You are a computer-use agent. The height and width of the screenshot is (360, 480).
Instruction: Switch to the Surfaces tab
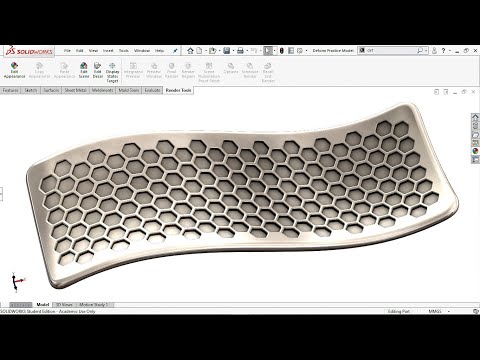click(51, 90)
